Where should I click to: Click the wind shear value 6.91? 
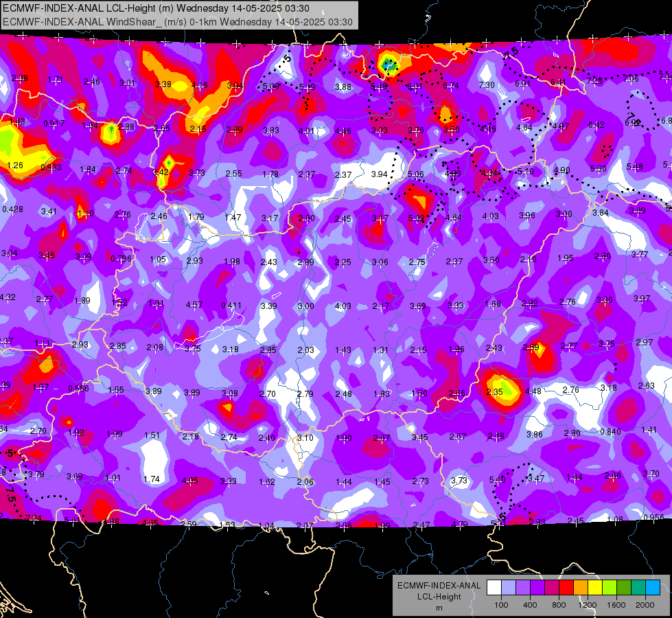[x=523, y=84]
